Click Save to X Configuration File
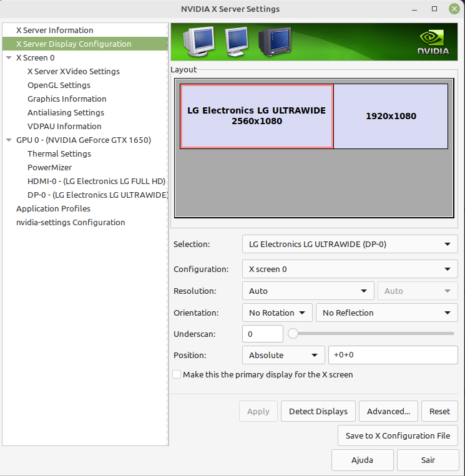465x476 pixels. coord(398,435)
